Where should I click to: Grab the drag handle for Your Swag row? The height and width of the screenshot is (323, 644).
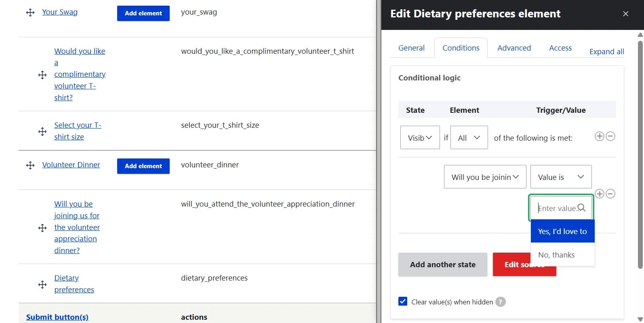(30, 13)
